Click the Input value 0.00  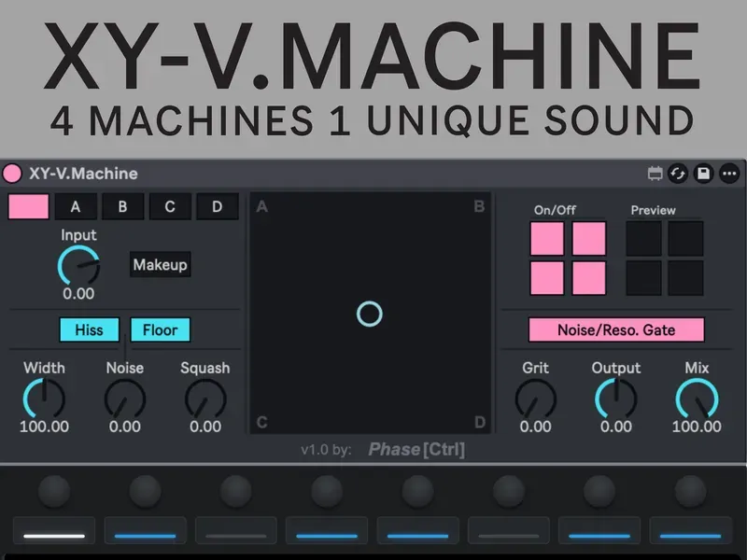(x=78, y=293)
